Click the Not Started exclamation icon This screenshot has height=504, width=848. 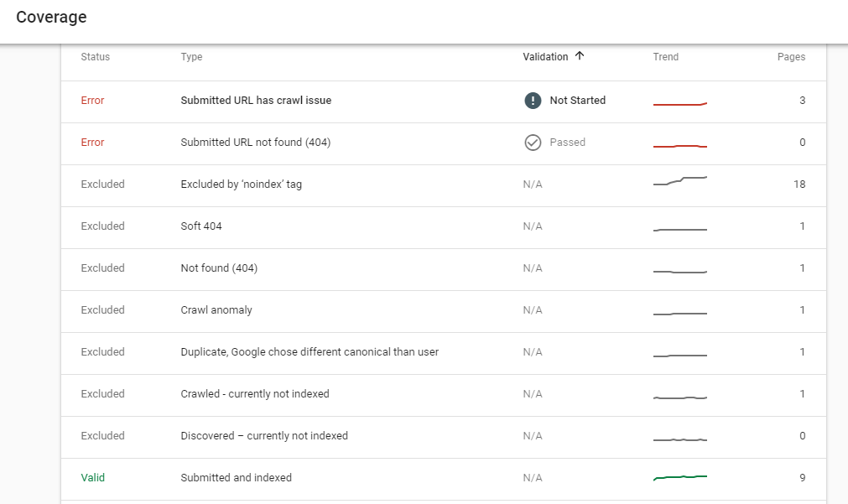coord(533,101)
